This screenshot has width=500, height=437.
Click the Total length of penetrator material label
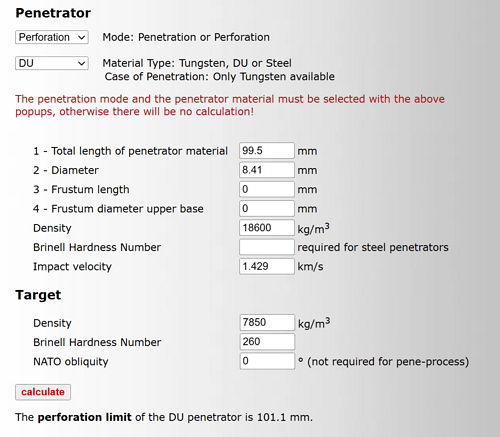(130, 151)
